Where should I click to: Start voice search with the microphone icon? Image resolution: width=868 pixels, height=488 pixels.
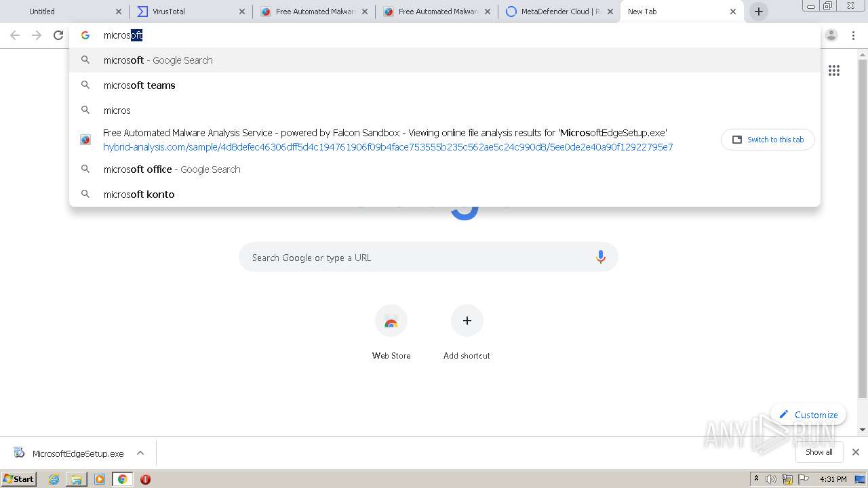[x=600, y=258]
